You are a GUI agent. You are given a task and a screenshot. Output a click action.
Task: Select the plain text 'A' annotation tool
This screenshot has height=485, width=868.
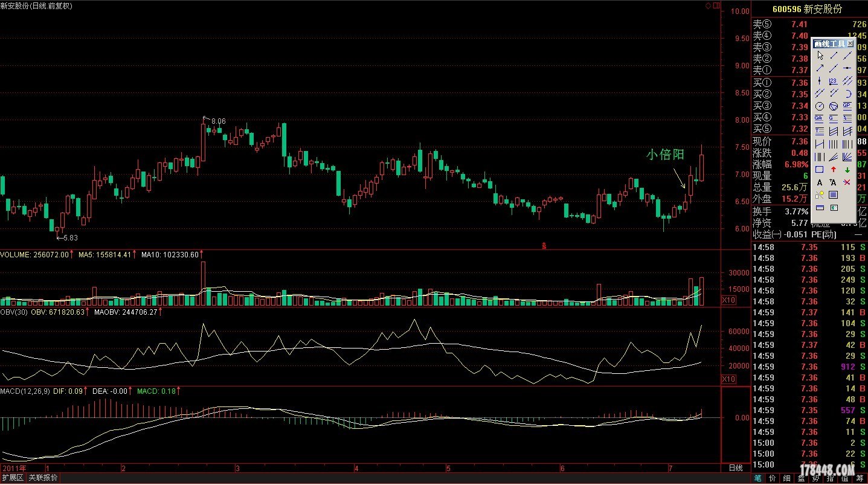point(820,182)
